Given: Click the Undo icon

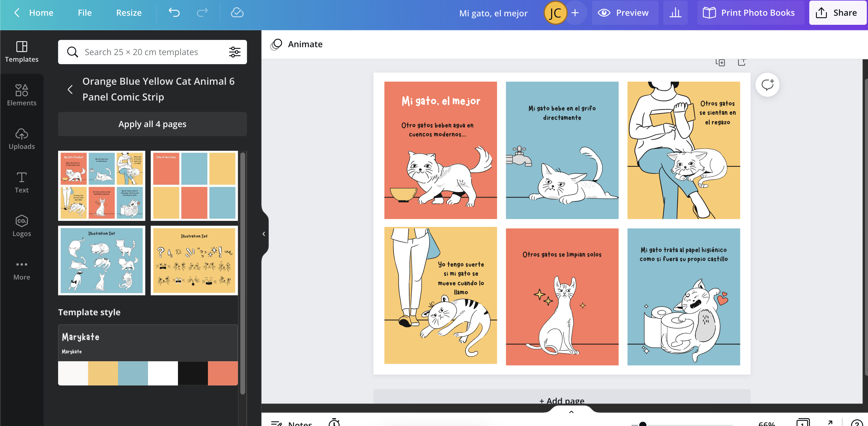Looking at the screenshot, I should click(174, 12).
